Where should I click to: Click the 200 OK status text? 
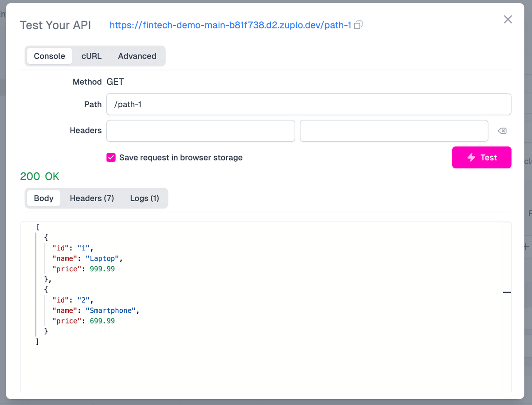pos(39,176)
